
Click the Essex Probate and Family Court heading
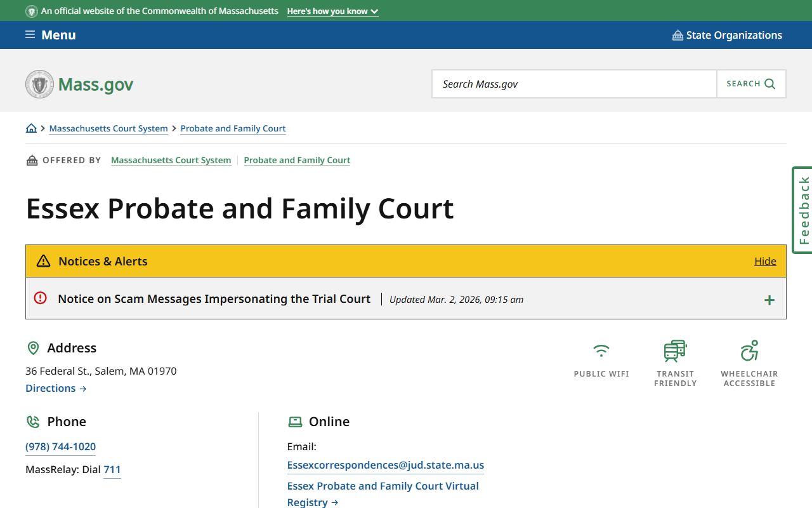click(x=240, y=208)
